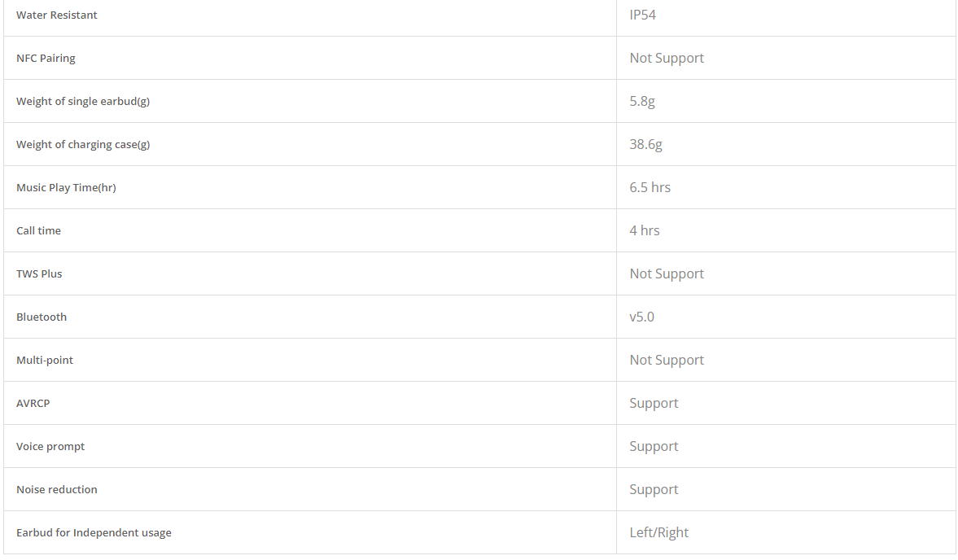The height and width of the screenshot is (560, 958).
Task: Click Weight of charging case(g) label
Action: click(x=83, y=145)
